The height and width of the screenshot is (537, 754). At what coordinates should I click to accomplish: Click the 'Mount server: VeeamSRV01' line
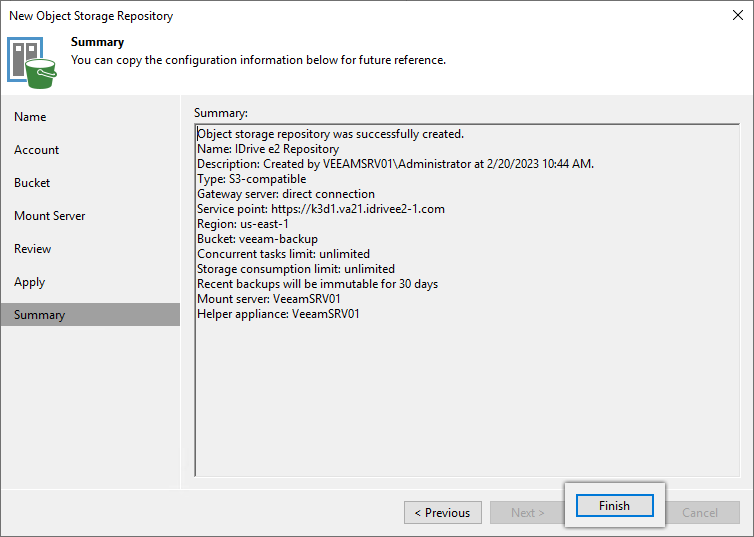pos(269,299)
